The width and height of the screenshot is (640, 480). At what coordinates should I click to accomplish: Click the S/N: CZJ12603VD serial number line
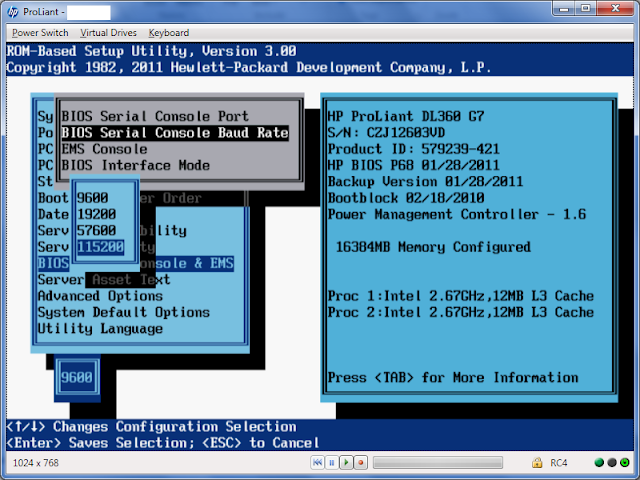point(386,133)
